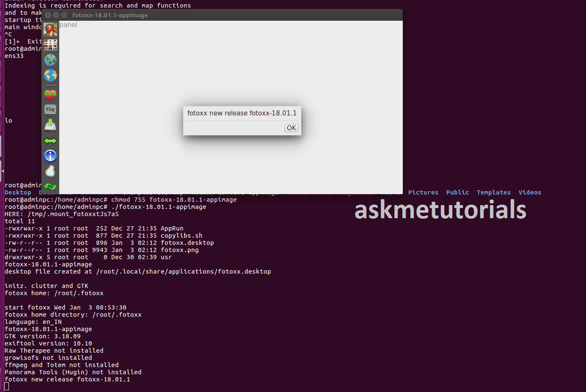Click the green undo/redo arrows icon

pos(50,186)
